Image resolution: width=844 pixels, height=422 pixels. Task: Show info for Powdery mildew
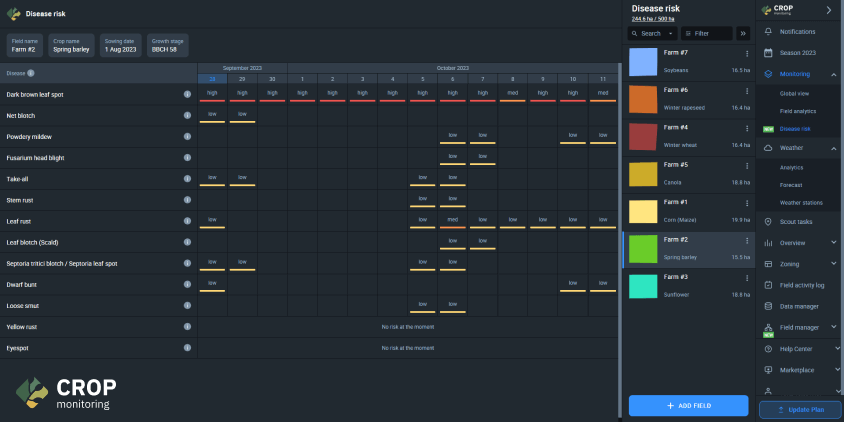point(187,137)
